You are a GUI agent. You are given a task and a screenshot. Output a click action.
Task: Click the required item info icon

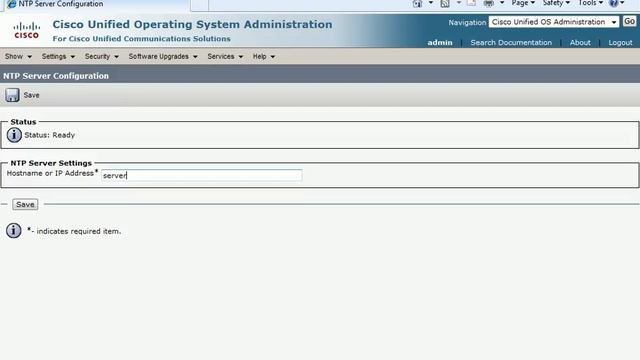click(x=13, y=231)
